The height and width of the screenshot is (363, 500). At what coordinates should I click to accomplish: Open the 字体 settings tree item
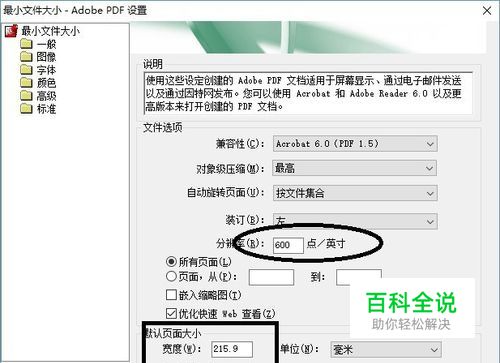[x=46, y=70]
